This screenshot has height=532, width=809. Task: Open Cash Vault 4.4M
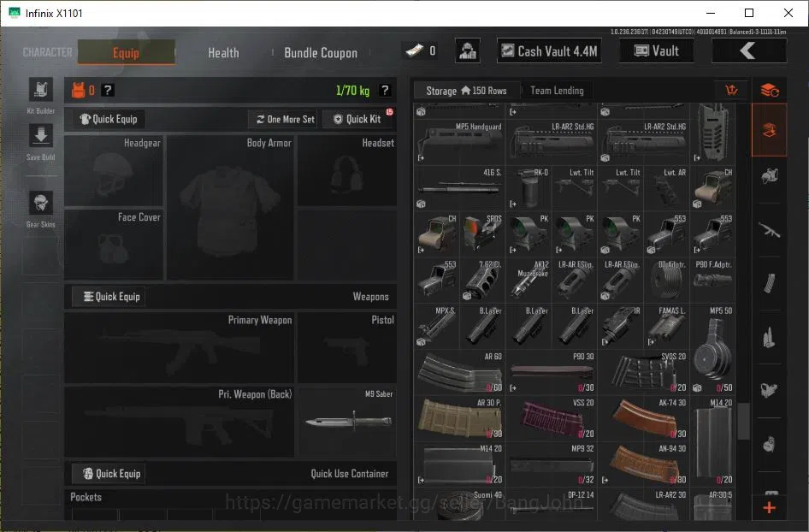[550, 50]
